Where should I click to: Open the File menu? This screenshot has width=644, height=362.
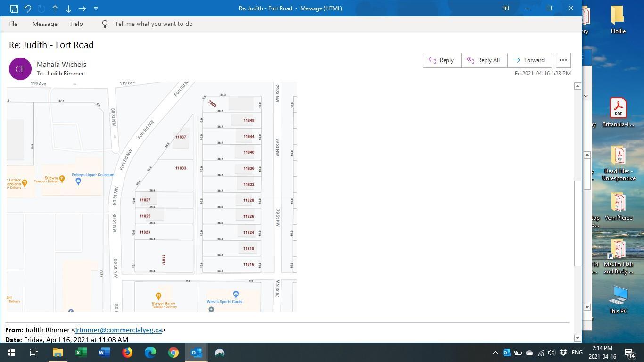click(13, 24)
